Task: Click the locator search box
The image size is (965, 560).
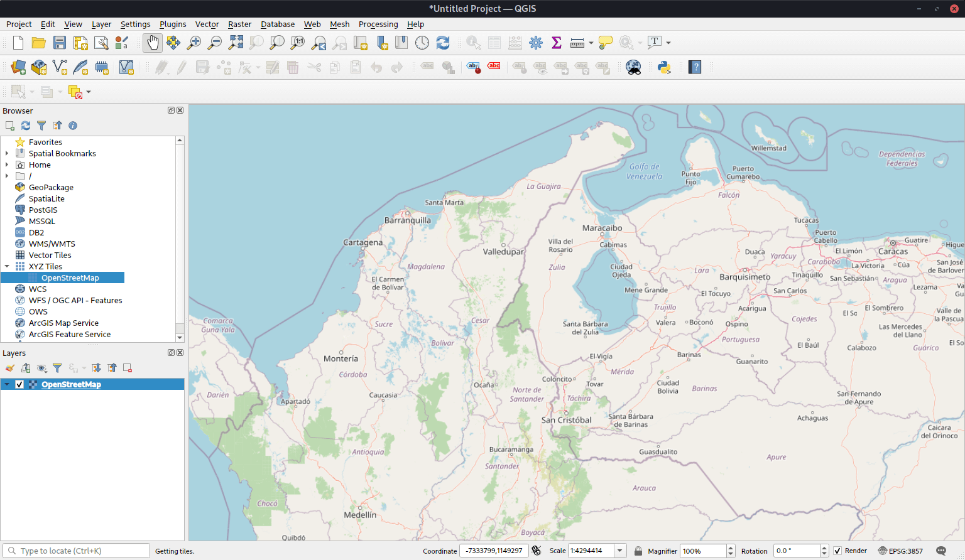Action: coord(77,551)
